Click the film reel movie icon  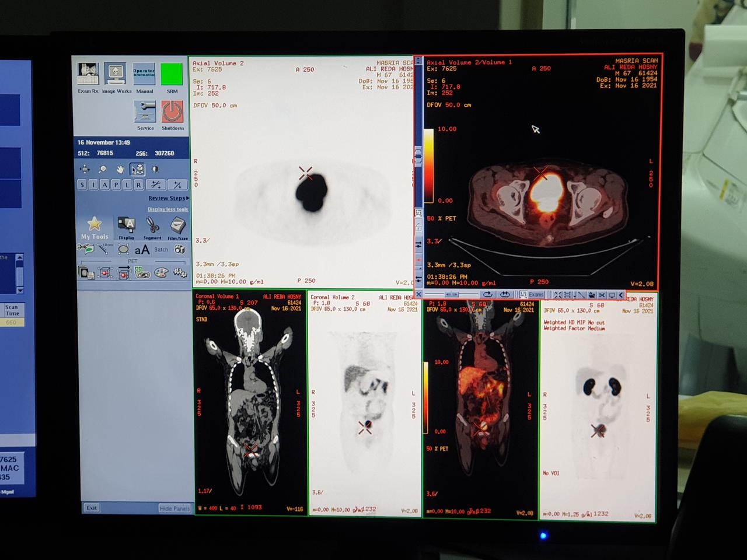point(180,249)
